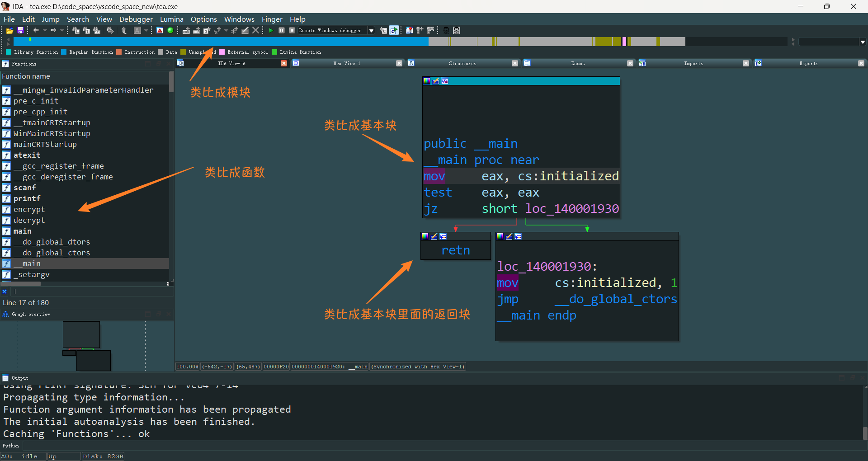The width and height of the screenshot is (868, 461).
Task: Open the Lumina menu
Action: 172,19
